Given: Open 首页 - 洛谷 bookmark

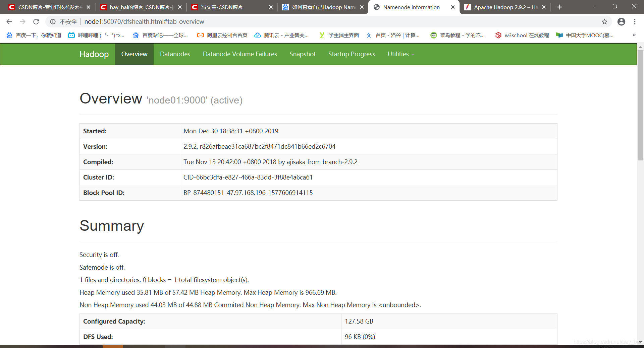Looking at the screenshot, I should pyautogui.click(x=393, y=35).
